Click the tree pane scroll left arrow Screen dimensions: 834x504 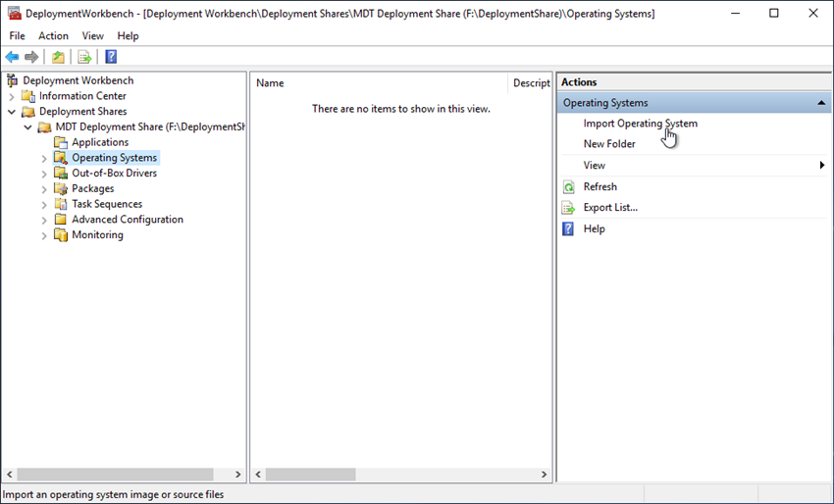pos(9,475)
